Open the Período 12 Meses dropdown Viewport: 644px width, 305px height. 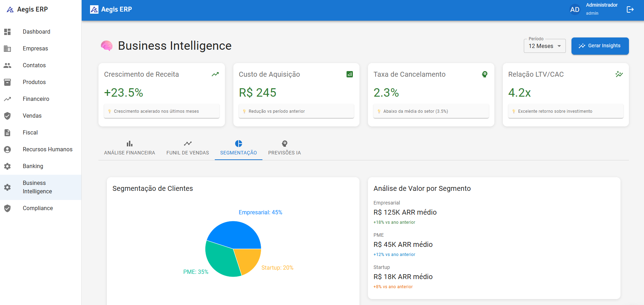[544, 46]
